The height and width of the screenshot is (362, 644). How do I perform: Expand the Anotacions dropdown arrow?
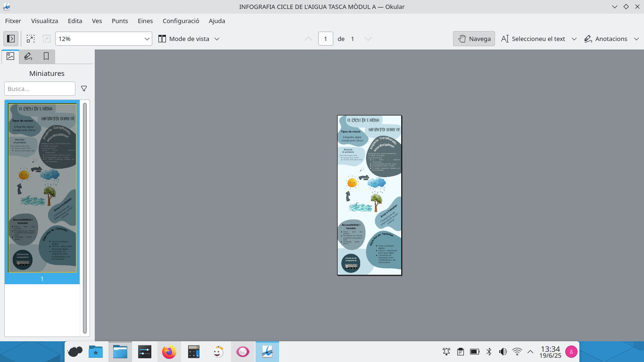point(636,39)
